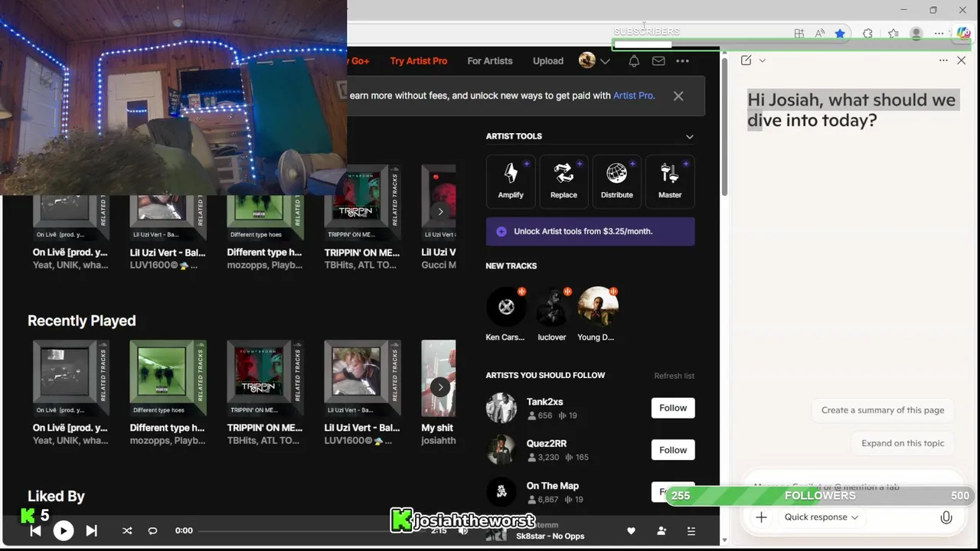Expand the Copilot chat dropdown arrow

click(x=762, y=60)
